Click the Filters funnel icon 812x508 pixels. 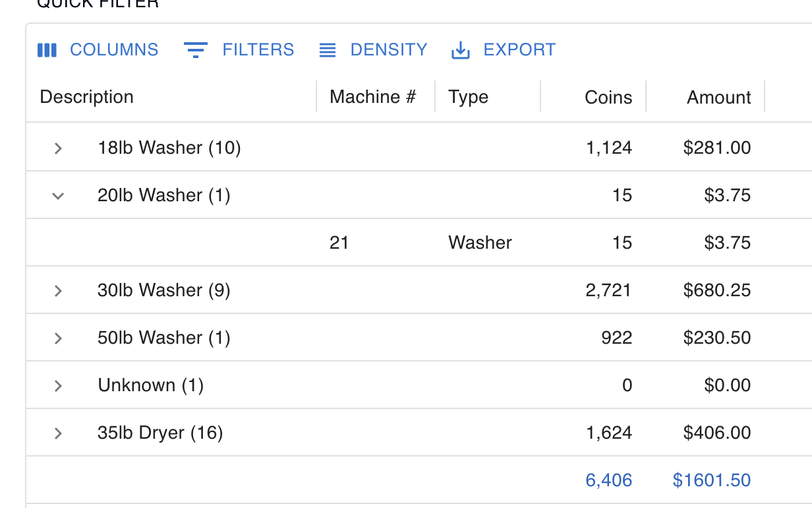tap(195, 50)
